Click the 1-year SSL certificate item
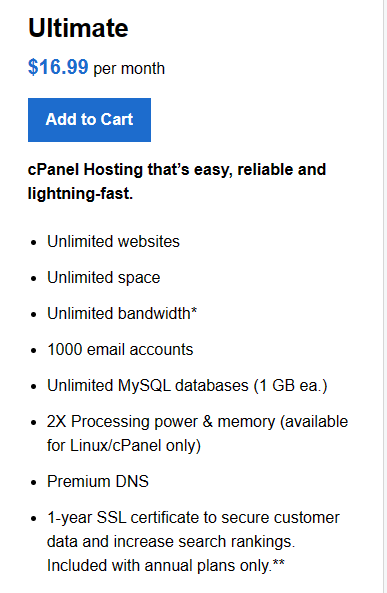Viewport: 387px width, 593px height. [193, 542]
